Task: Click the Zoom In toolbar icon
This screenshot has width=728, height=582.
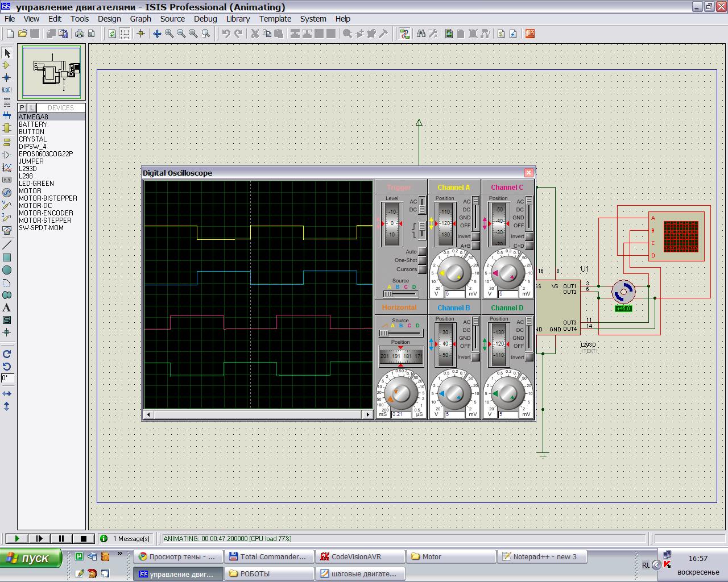Action: point(169,34)
